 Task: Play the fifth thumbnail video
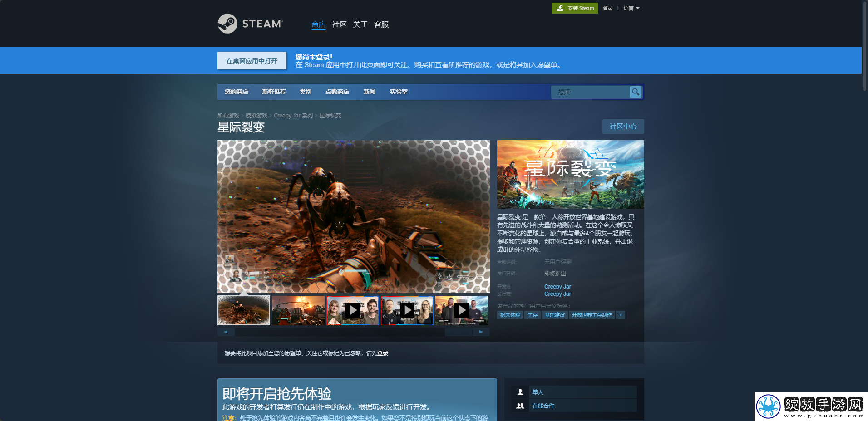(x=462, y=311)
